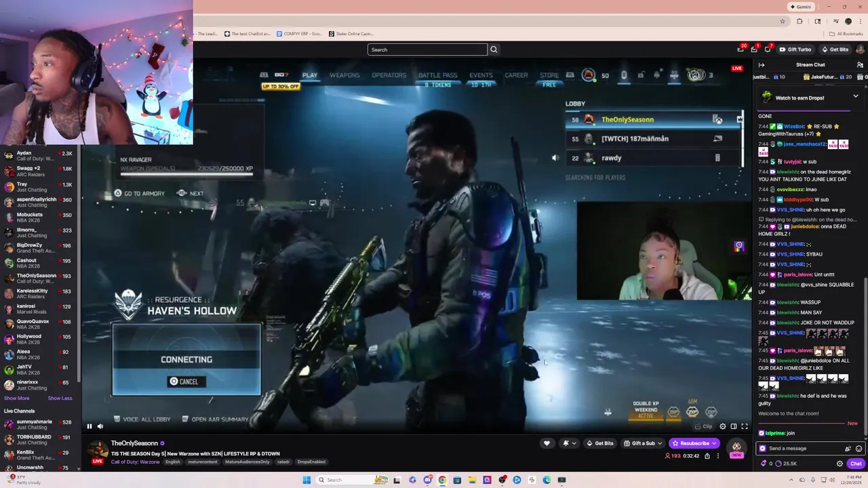Collapse the Stream Chat panel arrow
Image resolution: width=868 pixels, height=488 pixels.
[762, 65]
